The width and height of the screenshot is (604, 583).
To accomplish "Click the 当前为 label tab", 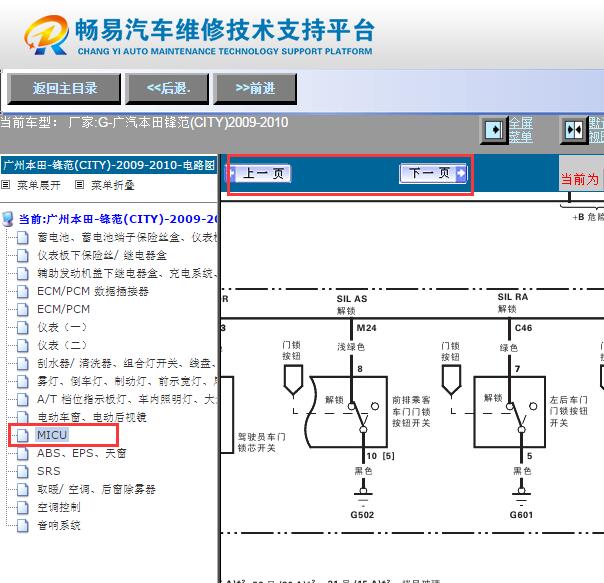I will 581,179.
